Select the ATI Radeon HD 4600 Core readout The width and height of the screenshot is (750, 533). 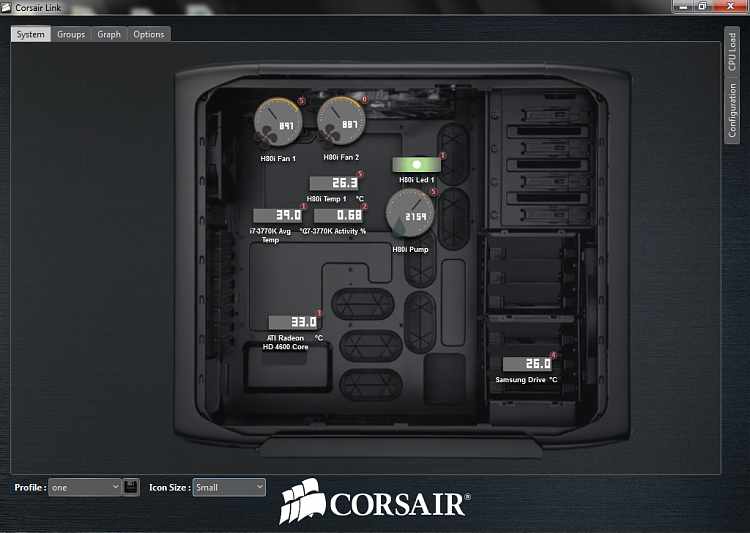(293, 322)
